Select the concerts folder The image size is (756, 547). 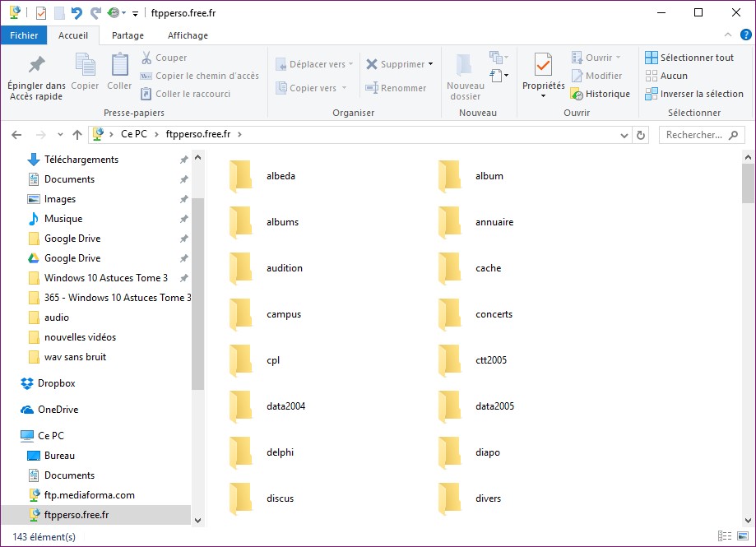click(494, 314)
